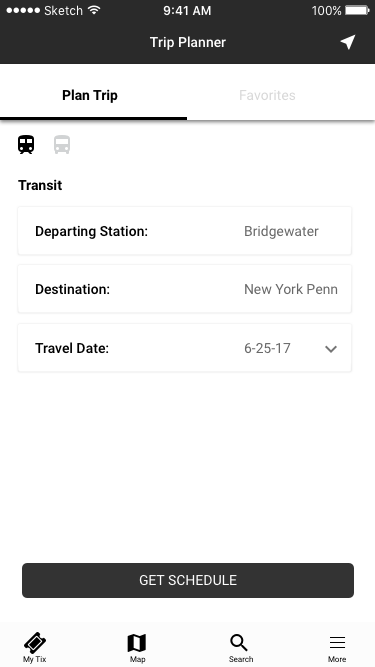Tap the location arrow icon
Image resolution: width=375 pixels, height=667 pixels.
tap(348, 42)
